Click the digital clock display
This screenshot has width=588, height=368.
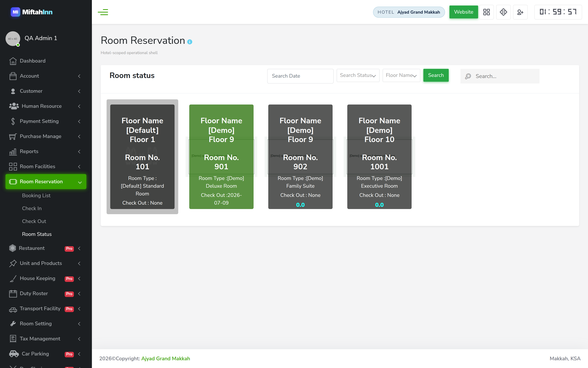(x=558, y=12)
